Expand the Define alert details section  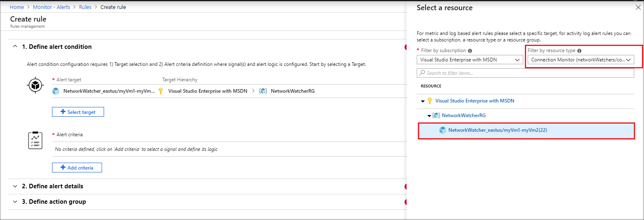point(15,186)
